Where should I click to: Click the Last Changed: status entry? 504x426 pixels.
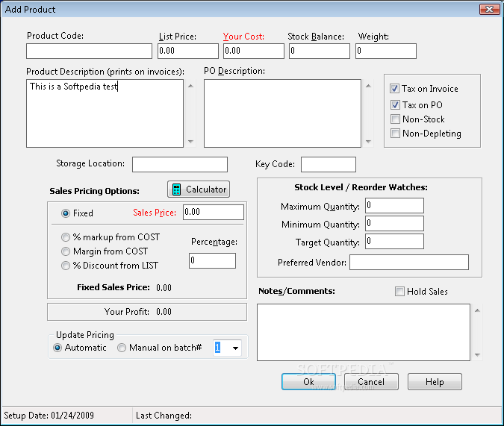tap(164, 416)
